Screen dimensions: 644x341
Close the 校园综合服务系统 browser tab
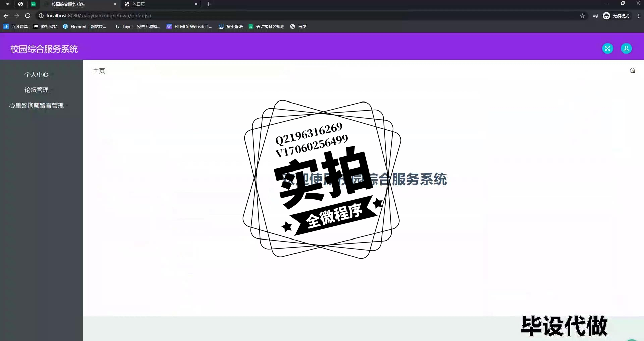[x=115, y=4]
